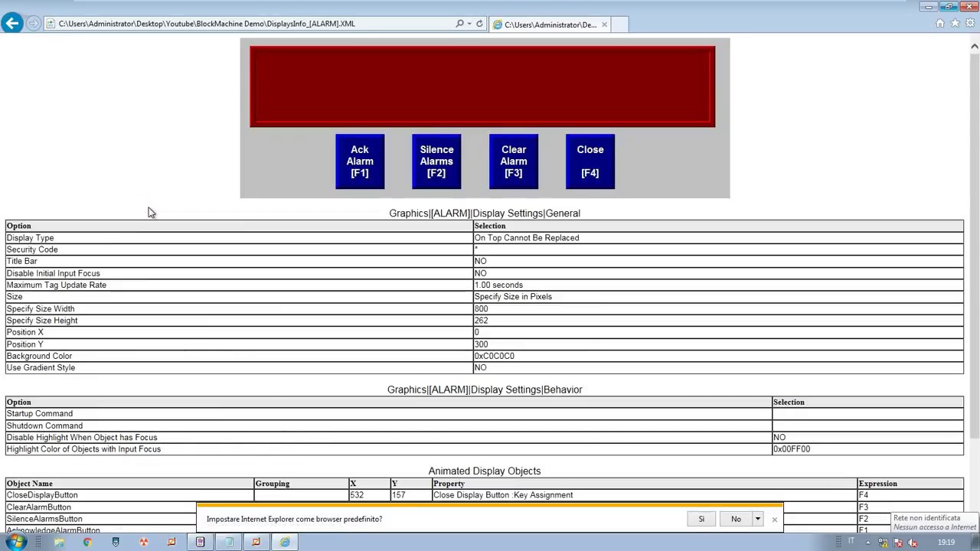Click muted volume tray icon
The height and width of the screenshot is (551, 980).
pyautogui.click(x=913, y=543)
